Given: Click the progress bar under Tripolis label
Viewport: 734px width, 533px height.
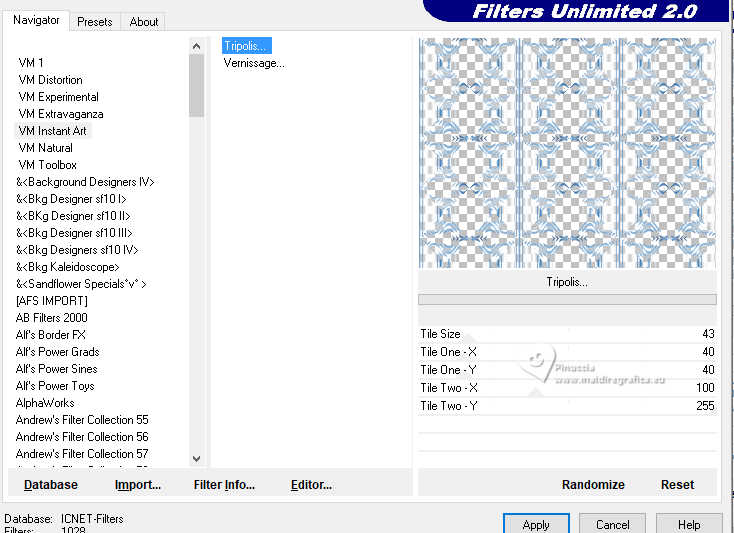Looking at the screenshot, I should click(x=567, y=299).
